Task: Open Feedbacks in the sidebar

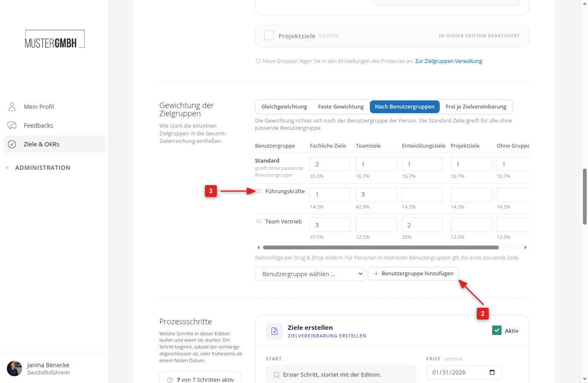Action: [54, 126]
